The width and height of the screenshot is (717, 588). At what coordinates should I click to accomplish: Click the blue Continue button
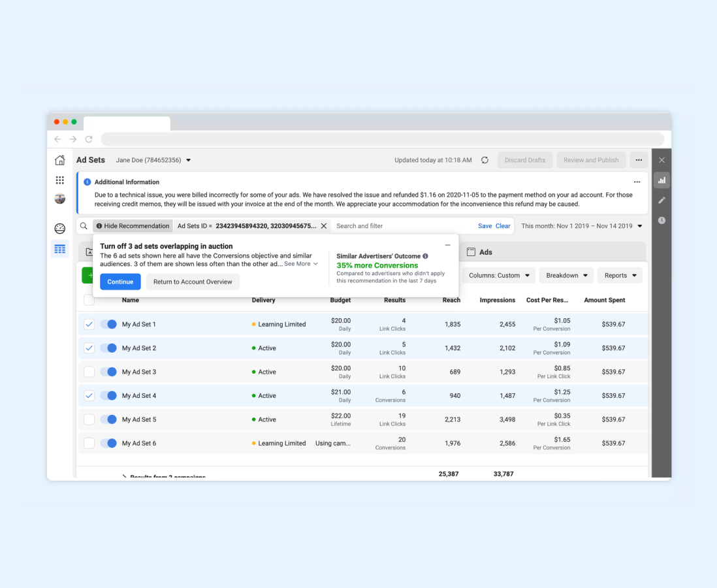click(x=120, y=282)
